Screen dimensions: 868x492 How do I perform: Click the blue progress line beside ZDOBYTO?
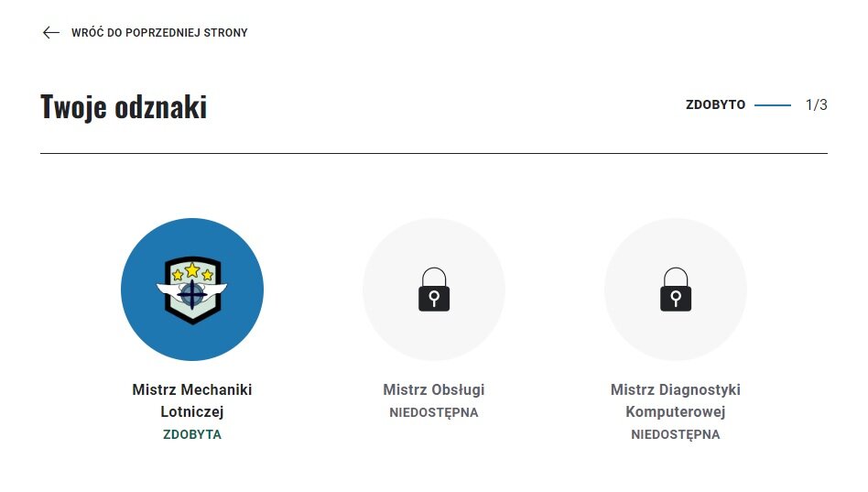click(773, 105)
